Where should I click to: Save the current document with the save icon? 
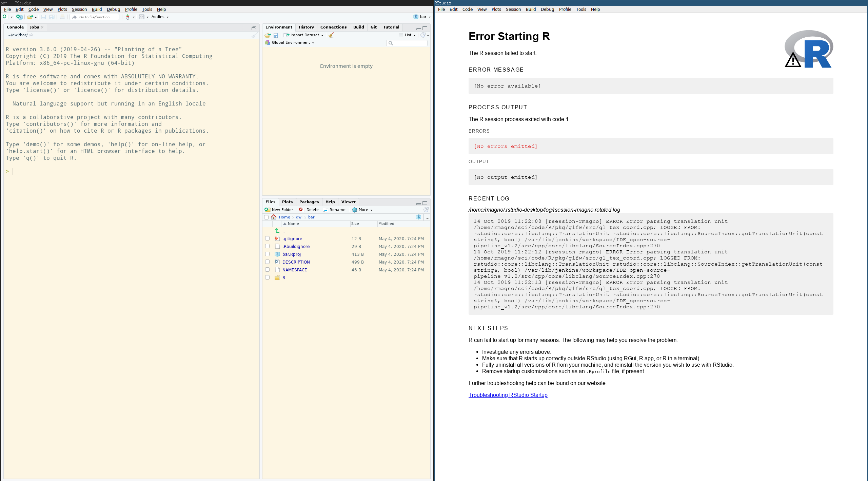[x=44, y=17]
